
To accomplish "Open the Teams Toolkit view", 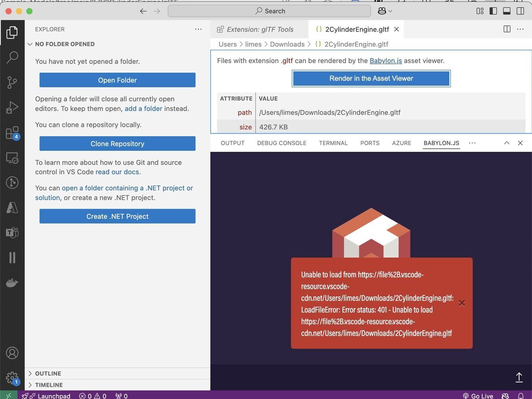I will (12, 232).
